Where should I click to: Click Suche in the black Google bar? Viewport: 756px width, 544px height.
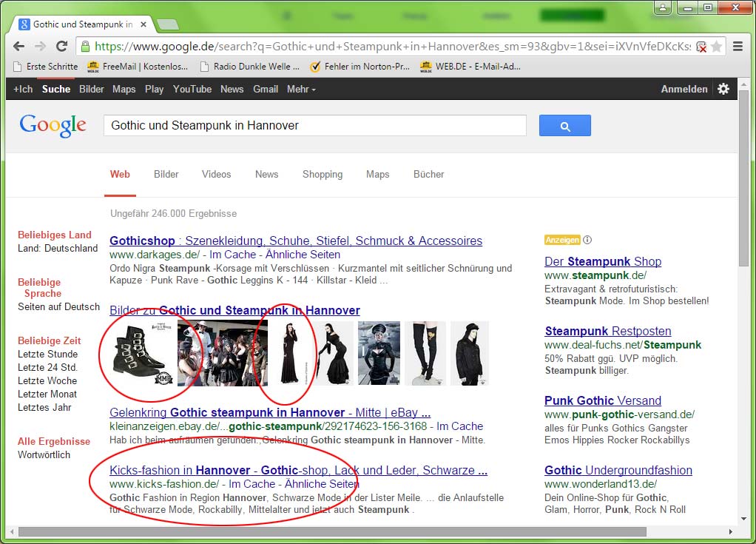(56, 90)
